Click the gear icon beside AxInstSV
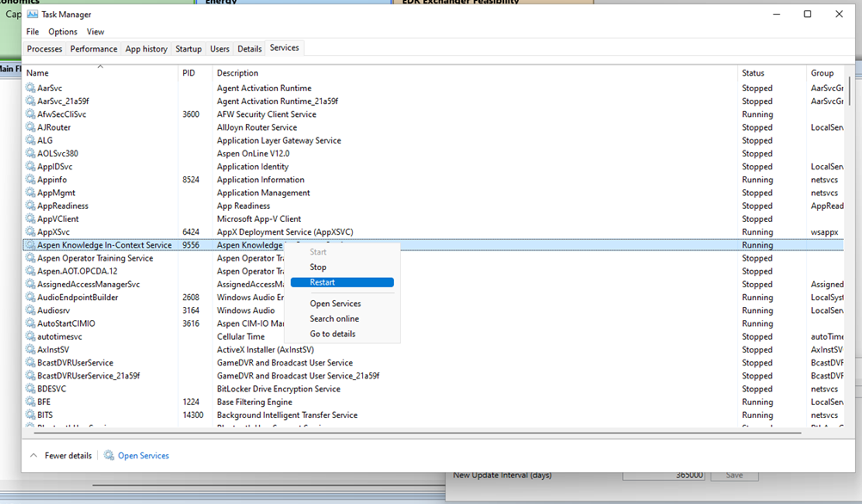The height and width of the screenshot is (504, 862). (x=30, y=349)
